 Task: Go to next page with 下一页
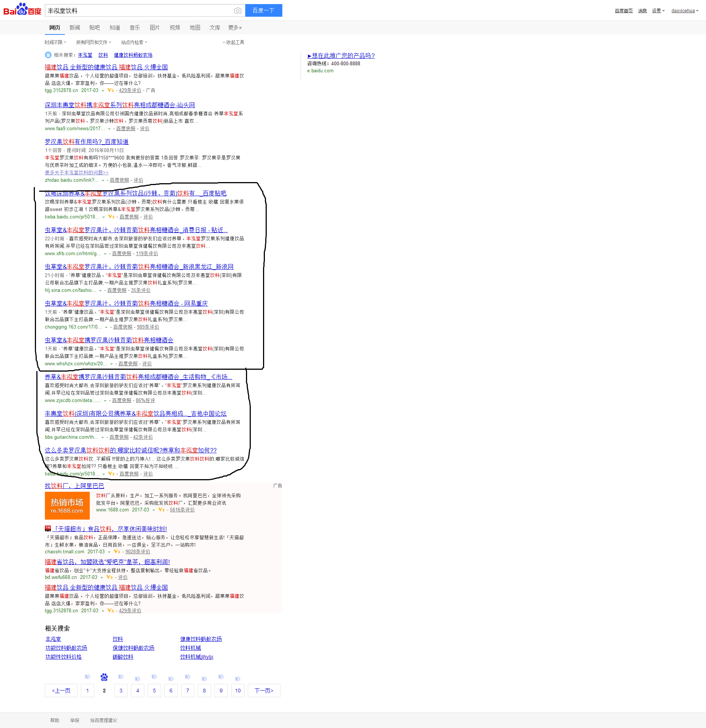pyautogui.click(x=264, y=691)
